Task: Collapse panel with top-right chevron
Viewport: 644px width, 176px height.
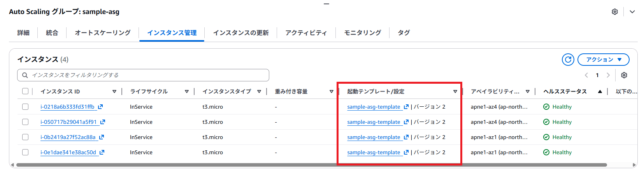Action: click(x=632, y=12)
